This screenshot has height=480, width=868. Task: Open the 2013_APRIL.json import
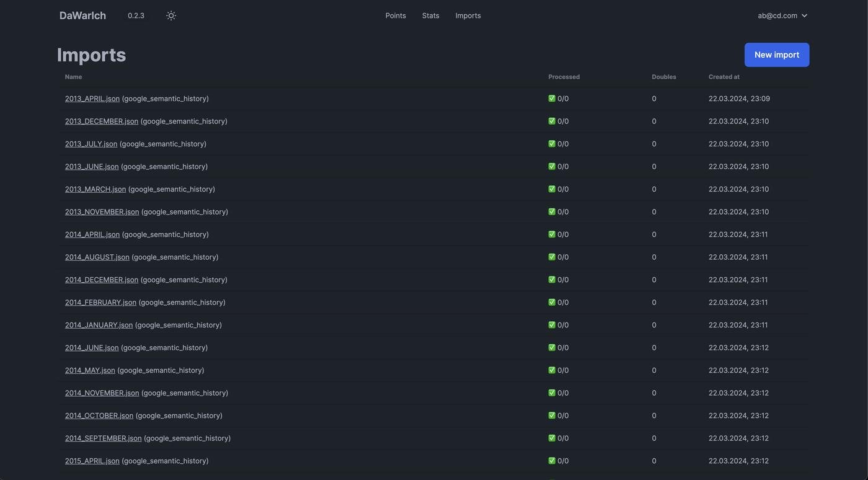point(92,99)
